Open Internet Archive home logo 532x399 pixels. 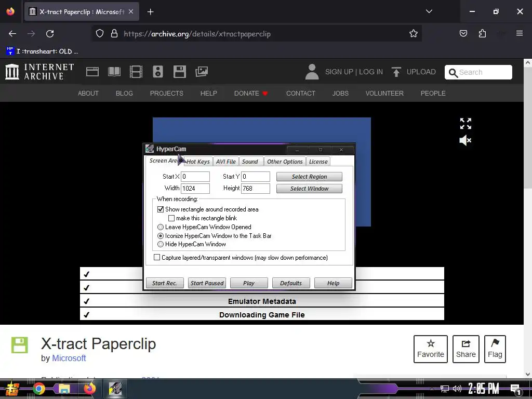(39, 72)
